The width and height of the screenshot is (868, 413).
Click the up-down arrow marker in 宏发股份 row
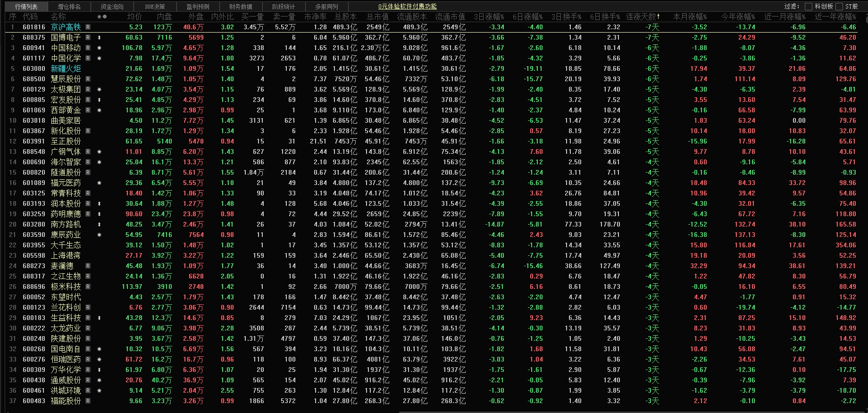99,100
